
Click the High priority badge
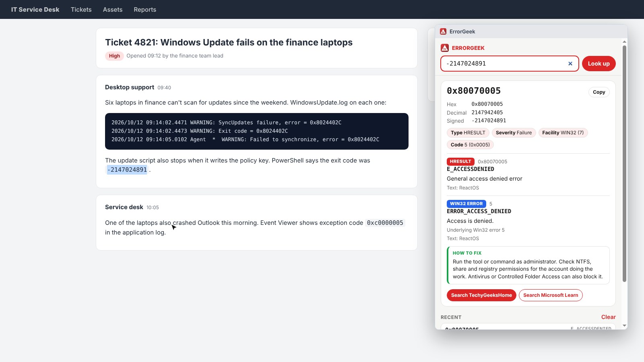point(114,56)
